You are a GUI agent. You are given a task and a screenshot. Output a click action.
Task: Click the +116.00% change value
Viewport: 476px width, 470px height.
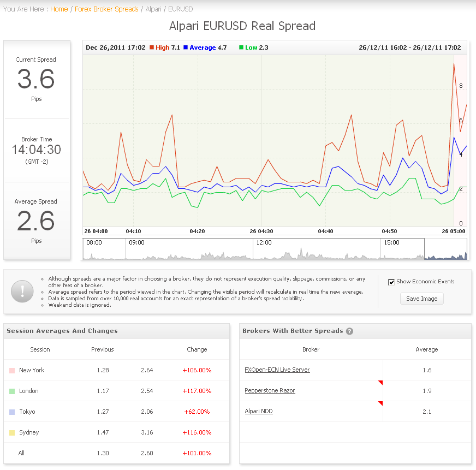pyautogui.click(x=197, y=432)
